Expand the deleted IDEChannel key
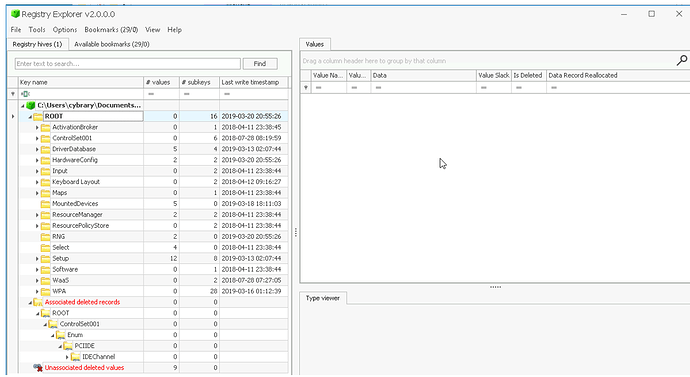This screenshot has width=690, height=377. click(x=67, y=357)
